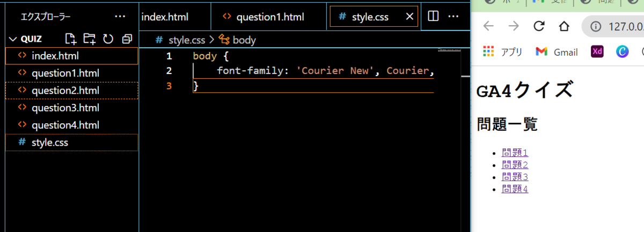Click the New File icon in explorer
Screen dimensions: 644x232
coord(70,39)
